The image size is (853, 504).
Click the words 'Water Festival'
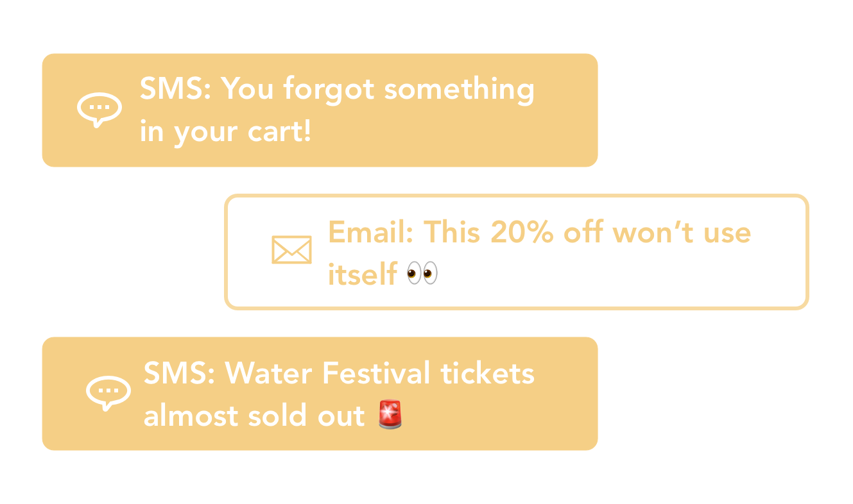coord(327,373)
